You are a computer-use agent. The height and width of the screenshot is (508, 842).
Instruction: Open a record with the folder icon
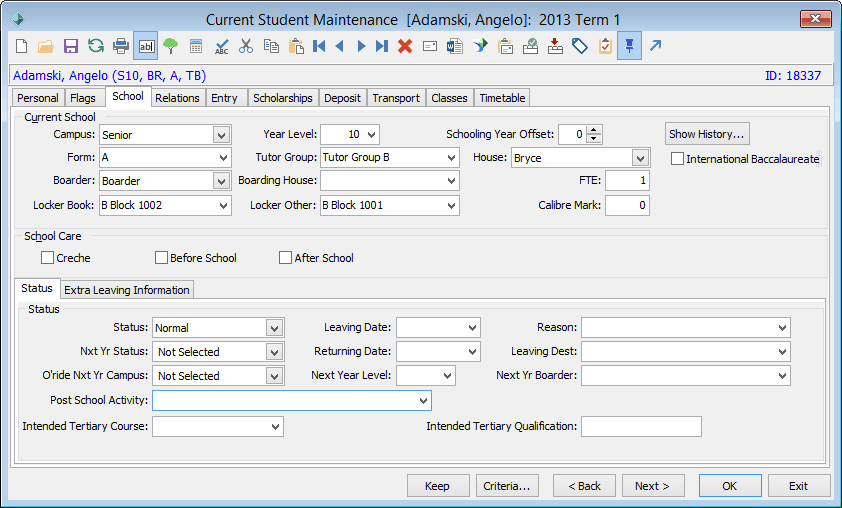(46, 46)
